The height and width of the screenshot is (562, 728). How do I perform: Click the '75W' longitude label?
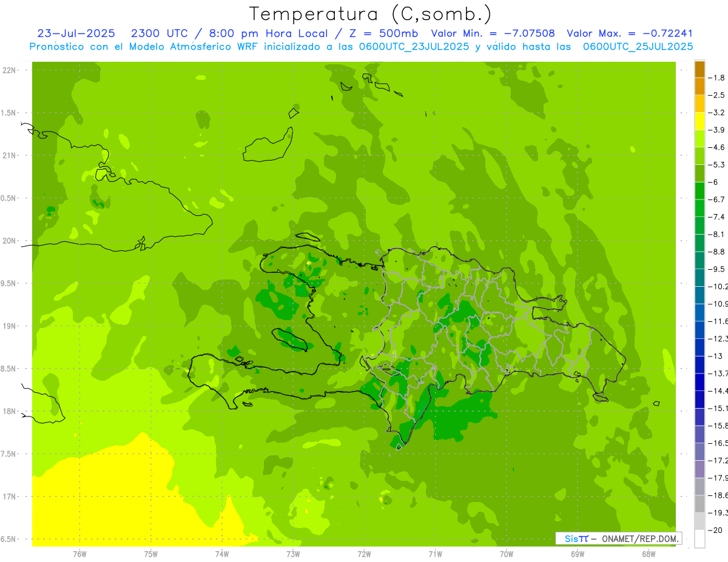[x=151, y=554]
